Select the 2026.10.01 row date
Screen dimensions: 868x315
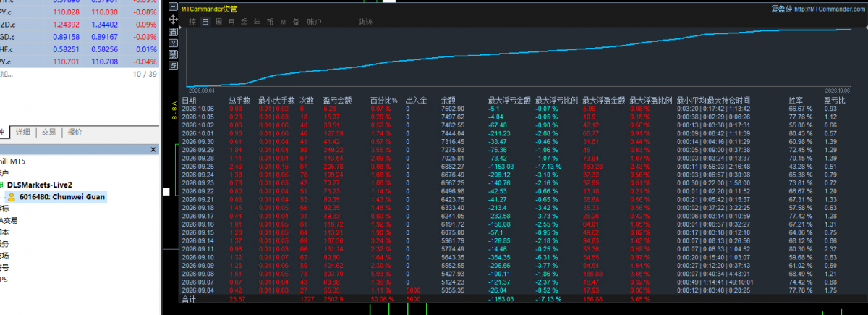pos(198,133)
